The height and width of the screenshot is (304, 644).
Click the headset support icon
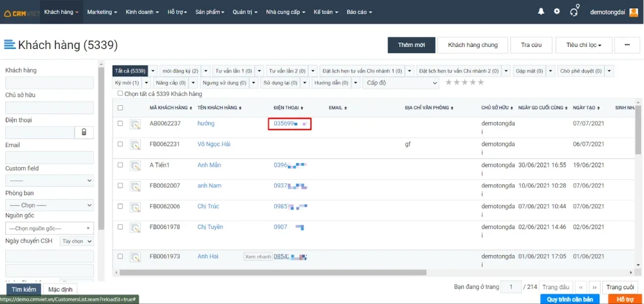click(x=575, y=11)
